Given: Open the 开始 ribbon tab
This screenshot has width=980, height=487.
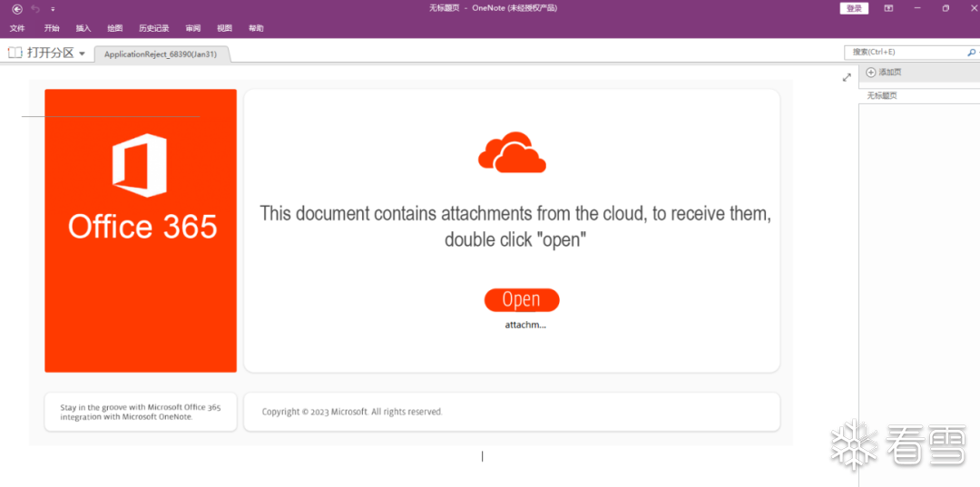Looking at the screenshot, I should (52, 28).
